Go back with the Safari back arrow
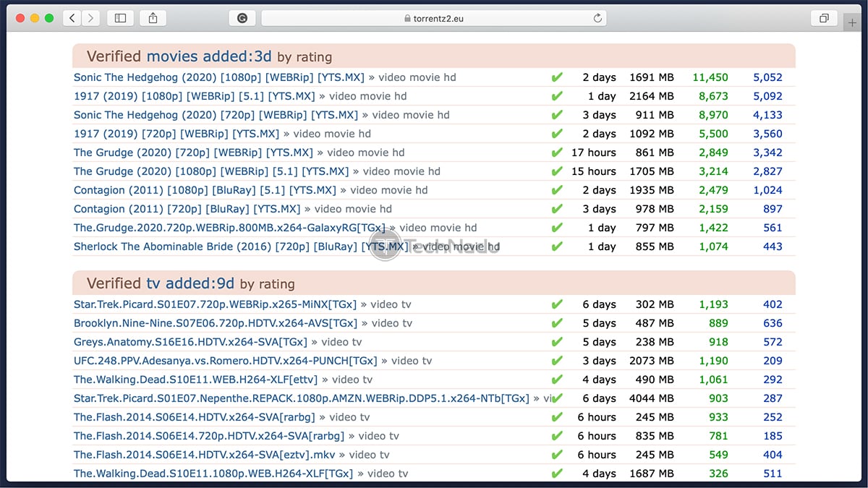The image size is (868, 488). [72, 18]
